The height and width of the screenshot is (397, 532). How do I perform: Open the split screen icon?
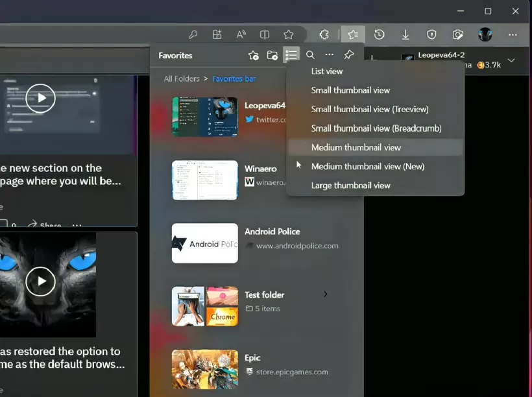(x=265, y=34)
